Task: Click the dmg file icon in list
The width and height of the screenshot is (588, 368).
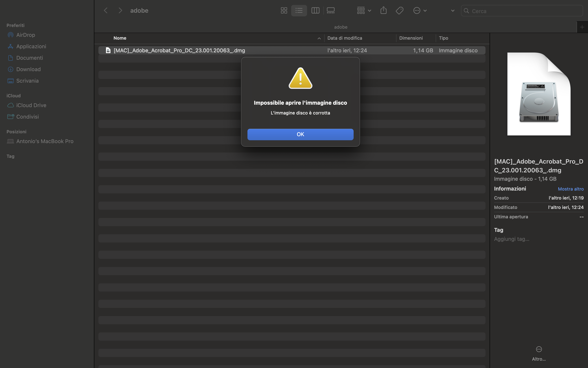Action: pyautogui.click(x=108, y=50)
